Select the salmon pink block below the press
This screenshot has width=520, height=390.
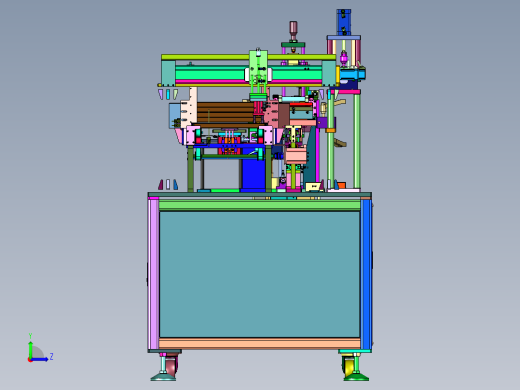click(295, 156)
